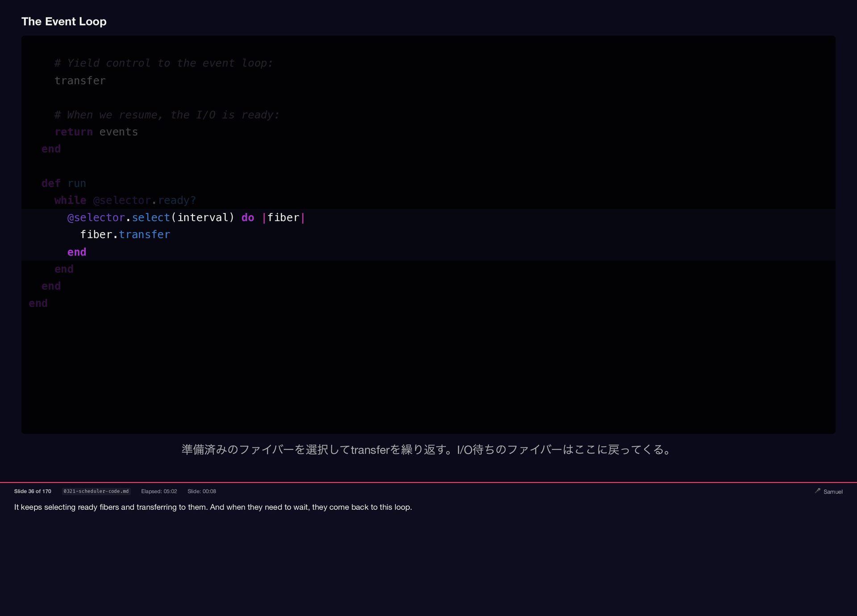Image resolution: width=857 pixels, height=616 pixels.
Task: Click the fiber.transfer code line
Action: 125,234
